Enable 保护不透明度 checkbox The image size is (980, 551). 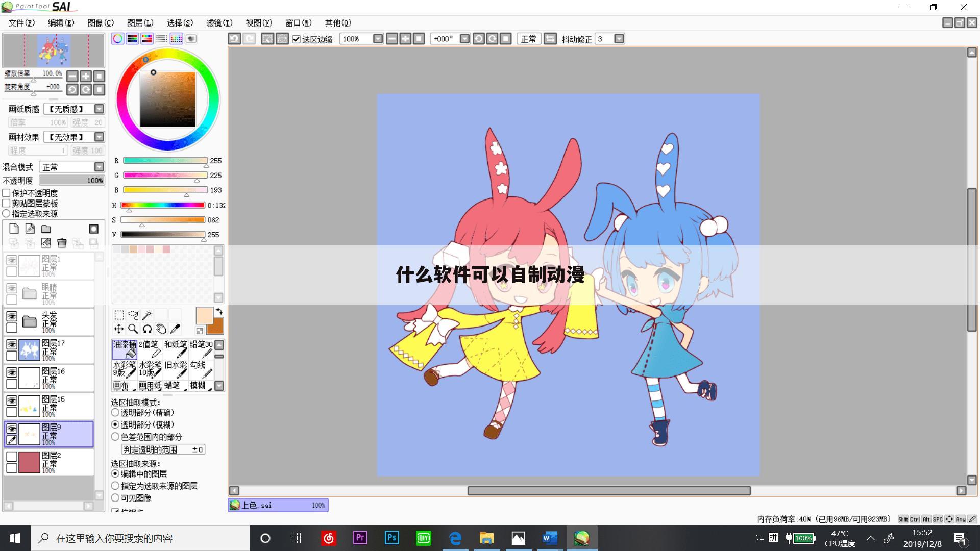tap(7, 193)
